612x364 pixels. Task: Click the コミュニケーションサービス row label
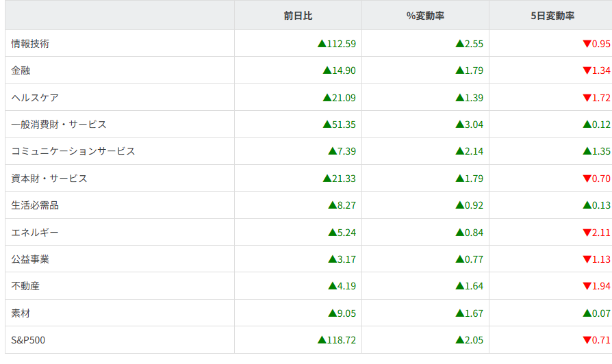coord(73,151)
